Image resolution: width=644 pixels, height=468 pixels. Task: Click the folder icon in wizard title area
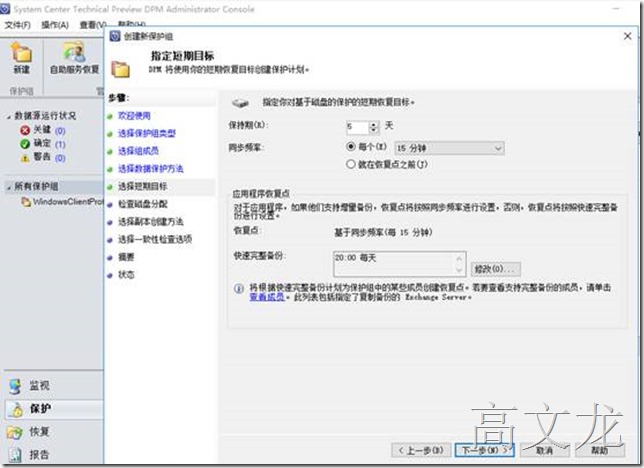(121, 69)
